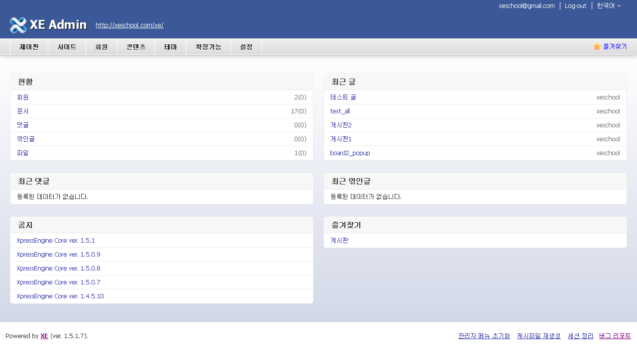Click the favorites star icon

coord(597,46)
